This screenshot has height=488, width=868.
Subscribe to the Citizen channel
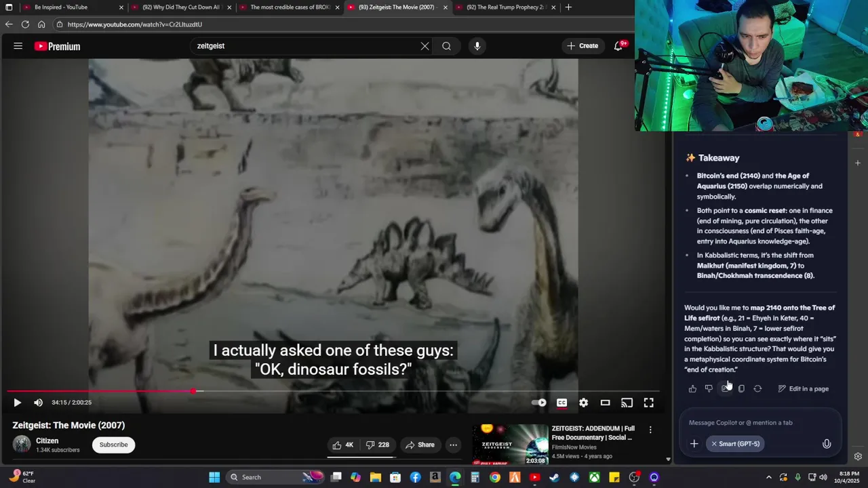pos(113,445)
